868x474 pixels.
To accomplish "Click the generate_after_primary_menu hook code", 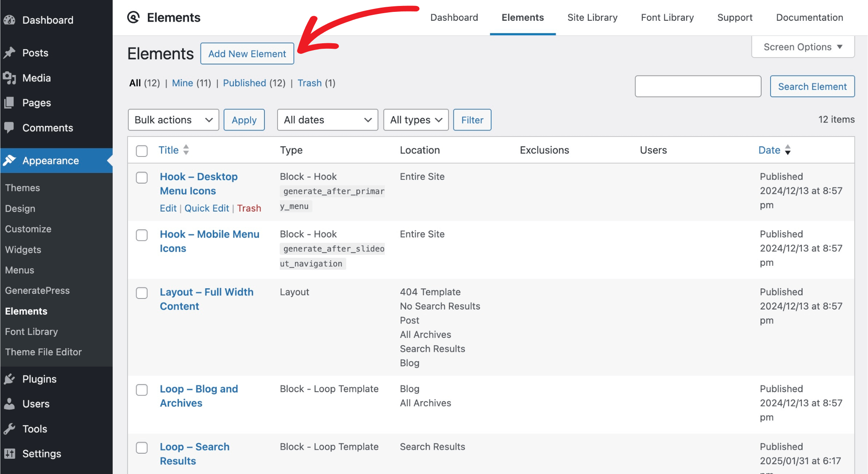I will [x=332, y=198].
